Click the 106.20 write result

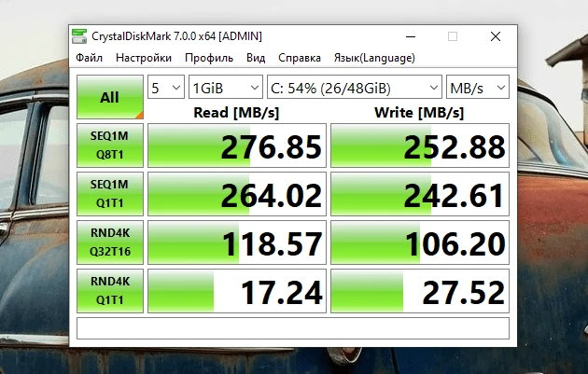[420, 242]
